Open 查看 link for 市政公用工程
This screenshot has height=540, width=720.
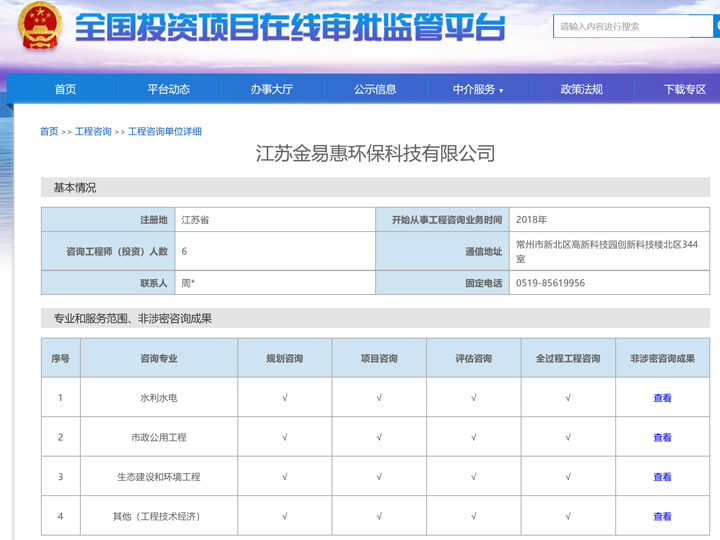click(x=662, y=438)
